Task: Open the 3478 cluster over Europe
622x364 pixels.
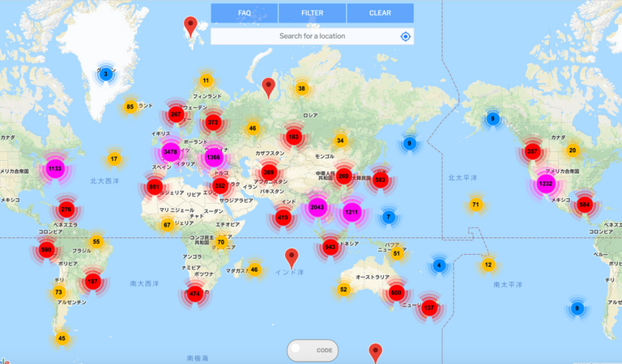Action: [x=171, y=152]
